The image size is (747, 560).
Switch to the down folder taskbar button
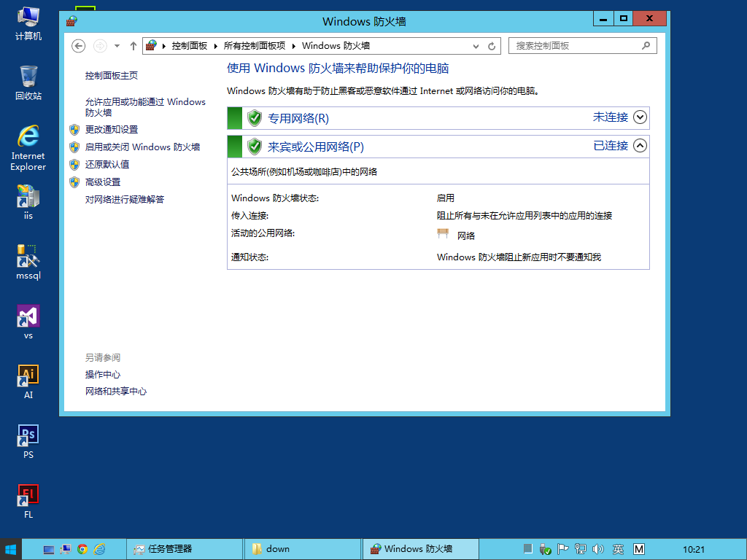click(x=303, y=550)
